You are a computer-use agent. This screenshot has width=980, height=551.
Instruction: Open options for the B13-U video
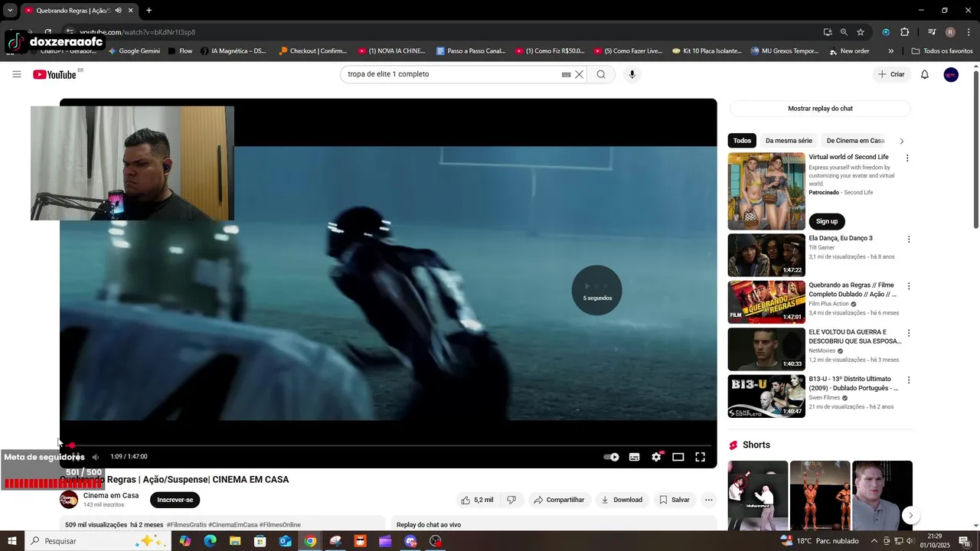tap(909, 380)
